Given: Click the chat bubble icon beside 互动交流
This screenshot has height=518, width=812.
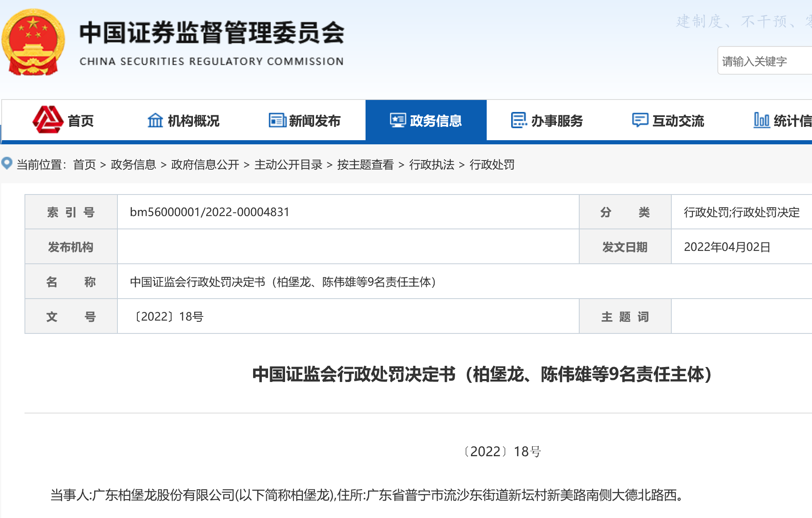Looking at the screenshot, I should click(x=640, y=120).
